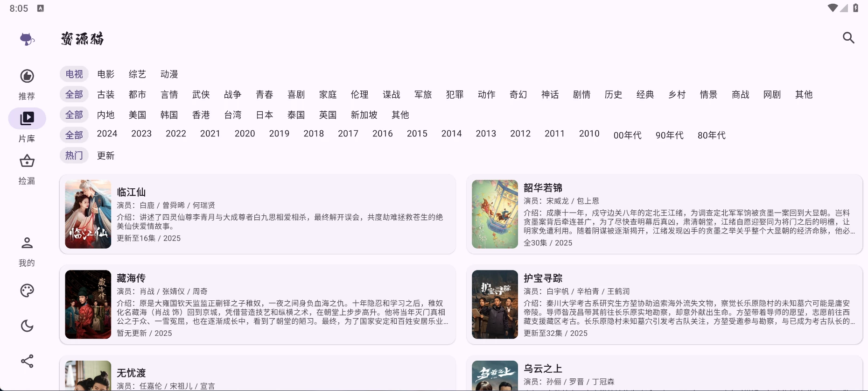This screenshot has height=391, width=868.
Task: Click the purple cat app logo
Action: click(27, 39)
